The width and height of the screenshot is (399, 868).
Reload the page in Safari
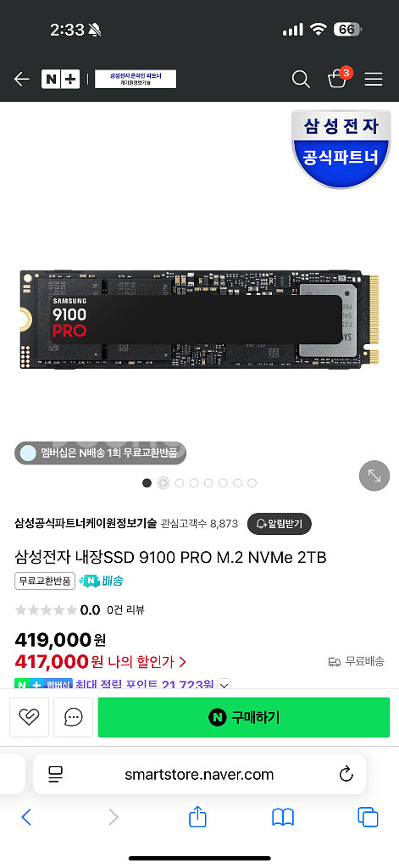[346, 774]
